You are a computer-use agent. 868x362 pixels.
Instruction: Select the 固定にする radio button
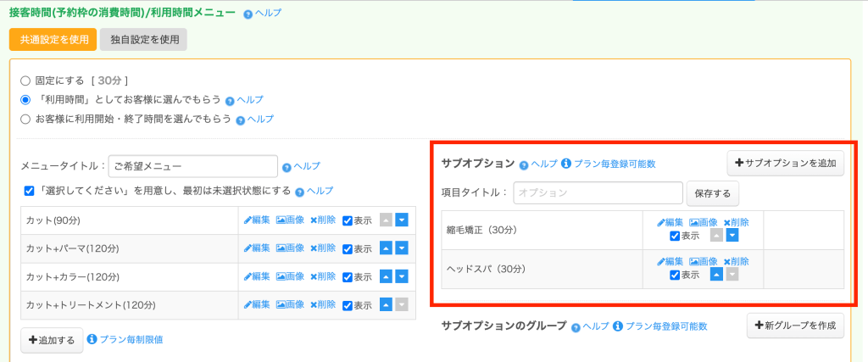click(25, 81)
